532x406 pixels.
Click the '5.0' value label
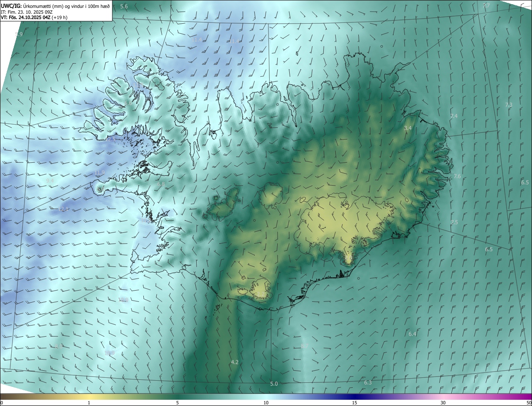tap(274, 384)
